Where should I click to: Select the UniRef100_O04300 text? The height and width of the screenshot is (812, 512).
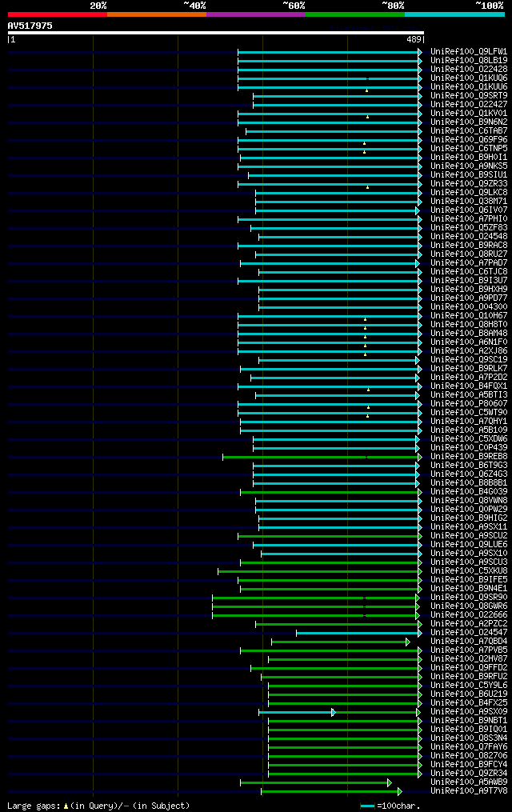tap(469, 307)
